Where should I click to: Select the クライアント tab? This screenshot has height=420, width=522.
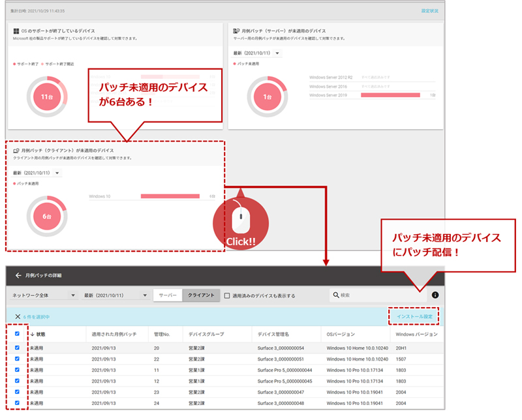pos(201,295)
